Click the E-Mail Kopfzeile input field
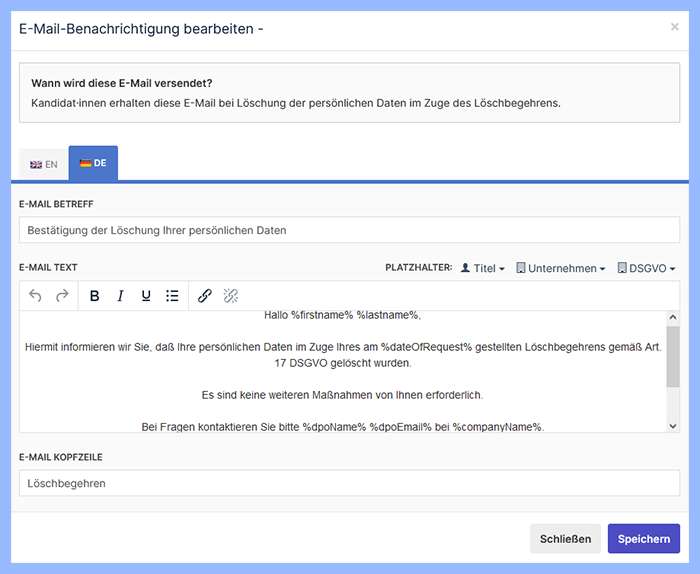This screenshot has width=700, height=574. click(x=349, y=483)
